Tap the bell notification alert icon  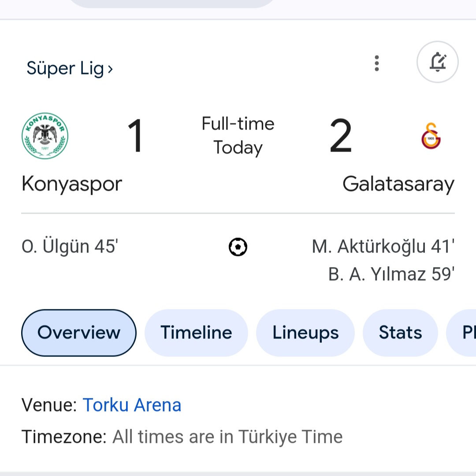click(x=437, y=62)
